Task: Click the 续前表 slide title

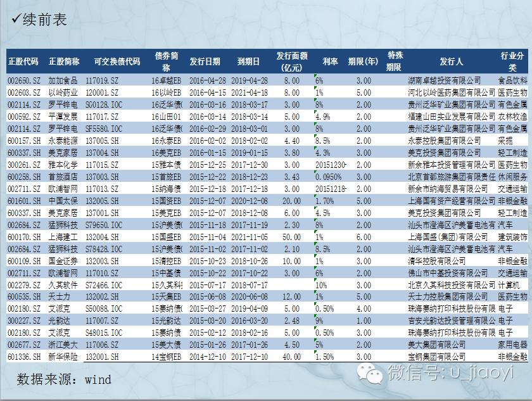Action: [44, 20]
